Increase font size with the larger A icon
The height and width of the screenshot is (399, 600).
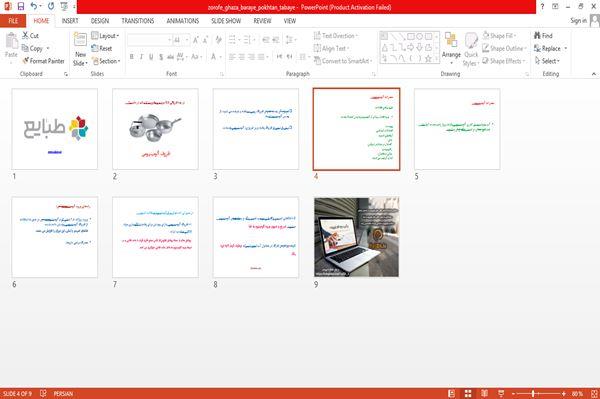[x=196, y=40]
